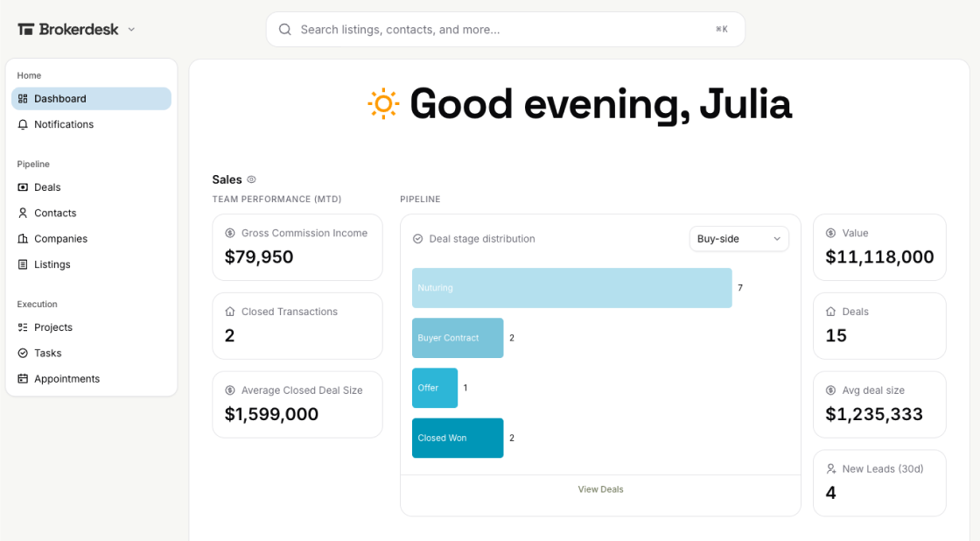Open the Appointments calendar icon
This screenshot has width=980, height=541.
tap(21, 378)
